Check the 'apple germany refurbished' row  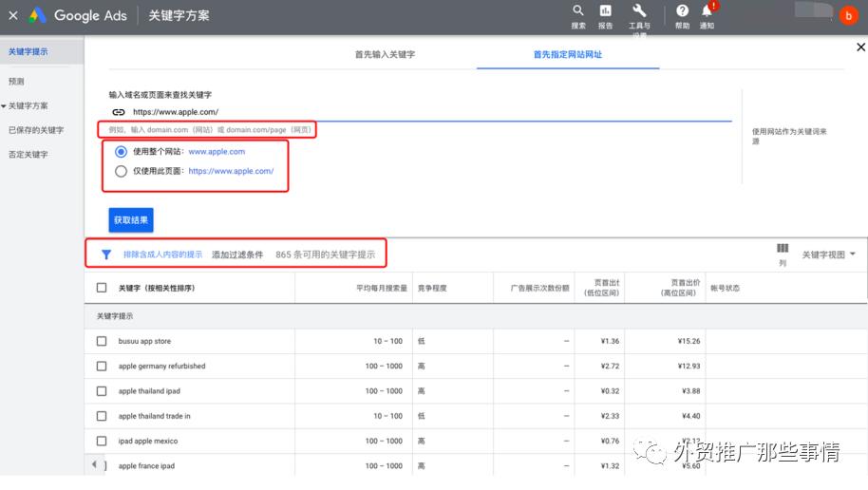(102, 366)
